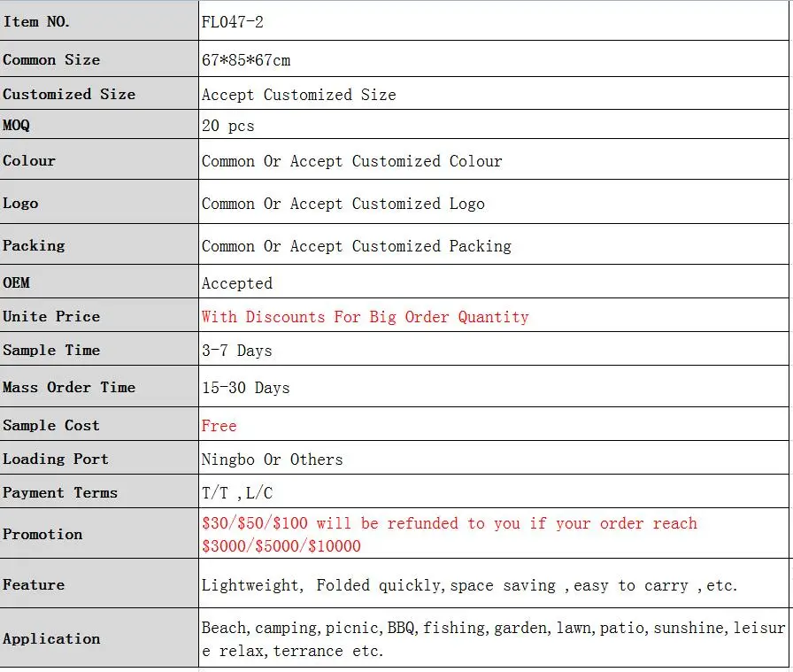Click the 'Unite Price' row label
The width and height of the screenshot is (793, 672).
(x=51, y=316)
